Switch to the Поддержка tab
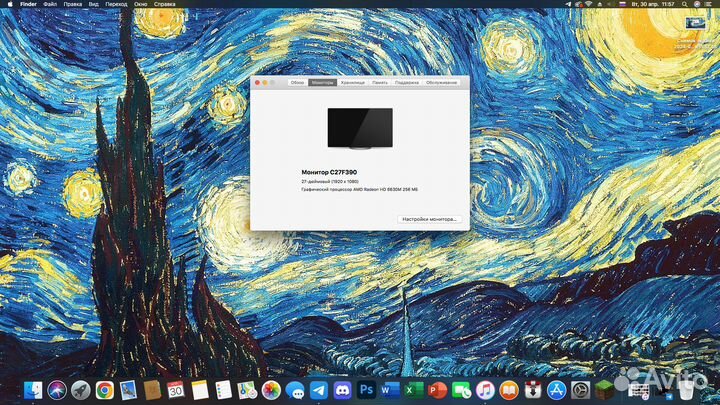This screenshot has width=720, height=405. 407,83
